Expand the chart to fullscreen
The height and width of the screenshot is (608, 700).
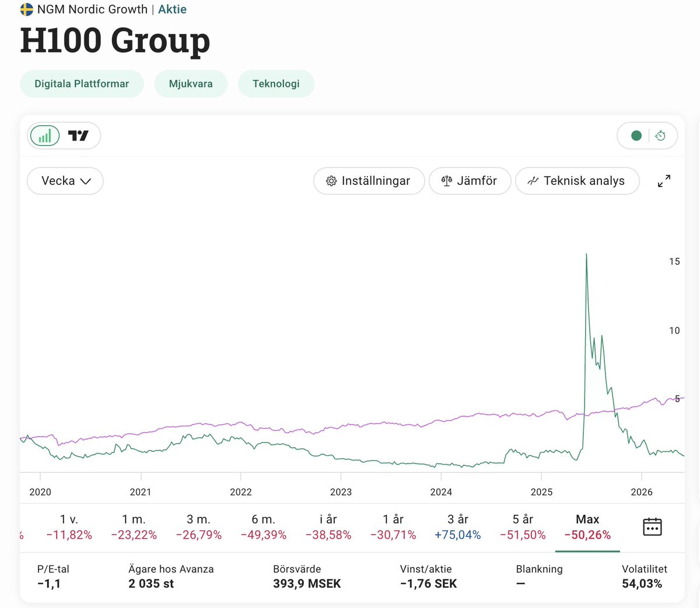(x=664, y=181)
